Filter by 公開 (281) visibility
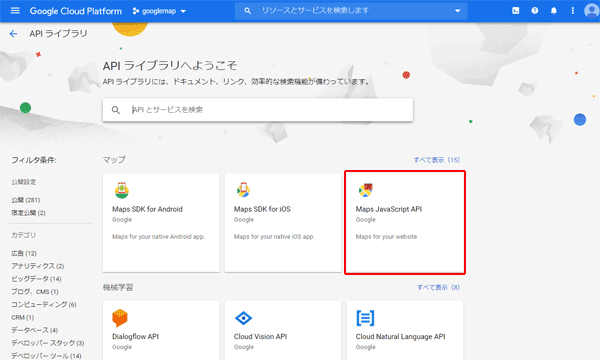Viewport: 600px width, 360px height. (x=26, y=200)
